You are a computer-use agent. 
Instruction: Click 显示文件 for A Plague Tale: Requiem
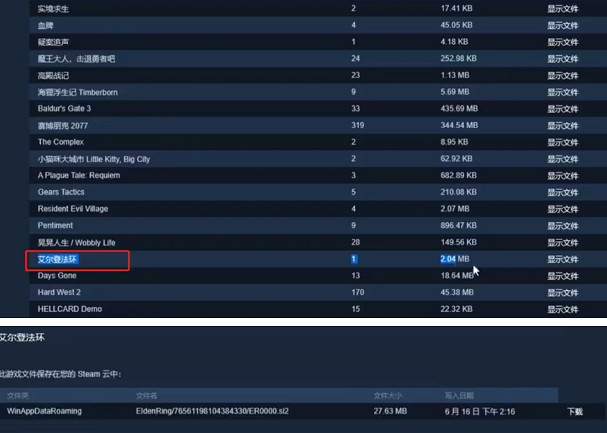[562, 175]
